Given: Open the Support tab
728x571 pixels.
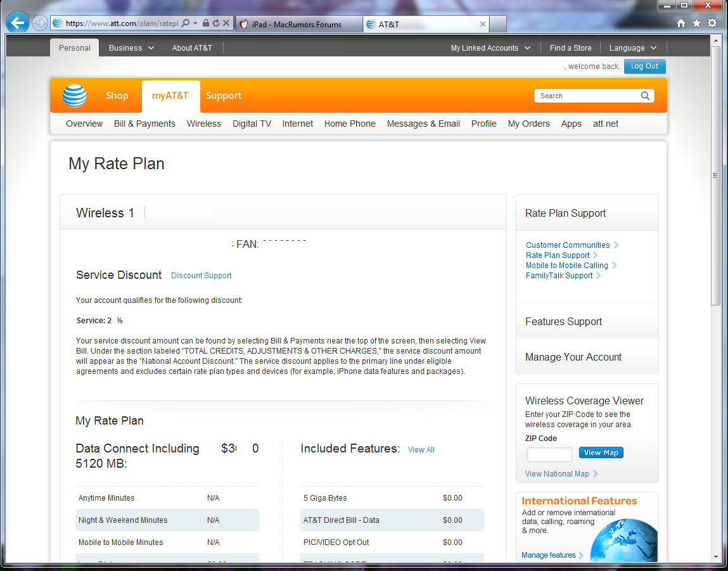Looking at the screenshot, I should [223, 96].
